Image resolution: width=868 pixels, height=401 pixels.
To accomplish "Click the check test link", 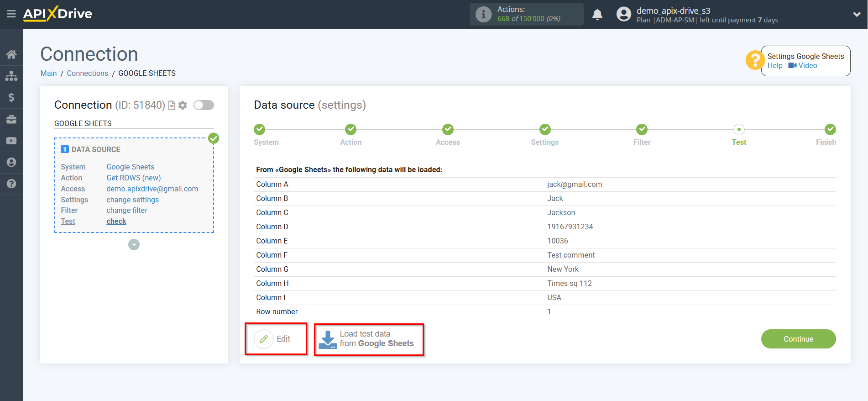I will pos(116,222).
